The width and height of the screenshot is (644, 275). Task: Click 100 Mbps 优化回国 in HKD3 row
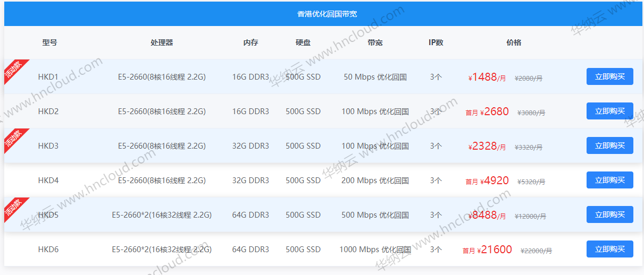click(x=375, y=146)
